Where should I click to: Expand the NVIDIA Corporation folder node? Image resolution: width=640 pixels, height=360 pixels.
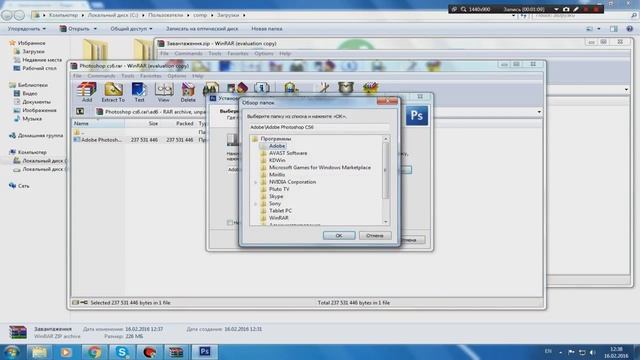[x=256, y=182]
